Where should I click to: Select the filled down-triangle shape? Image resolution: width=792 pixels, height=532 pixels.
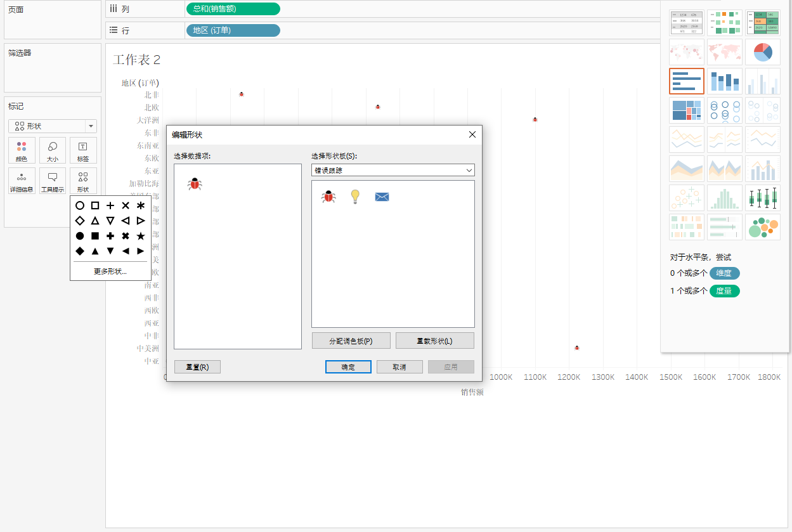pos(110,251)
